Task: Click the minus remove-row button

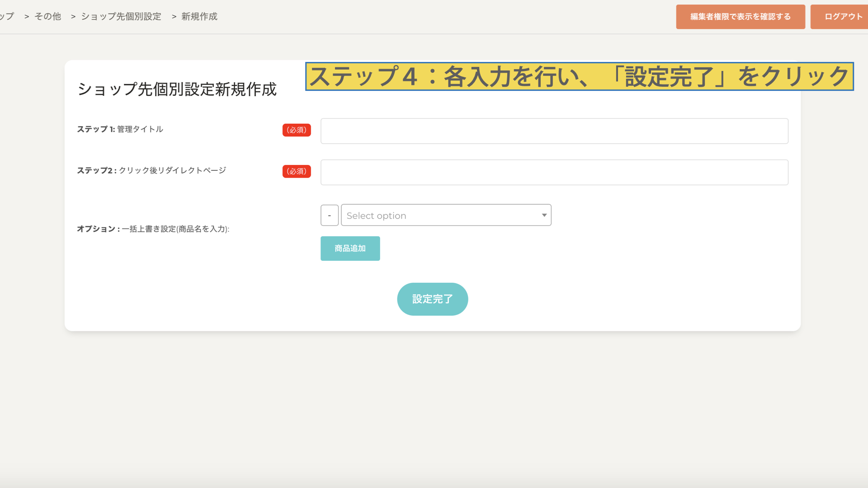Action: (329, 216)
